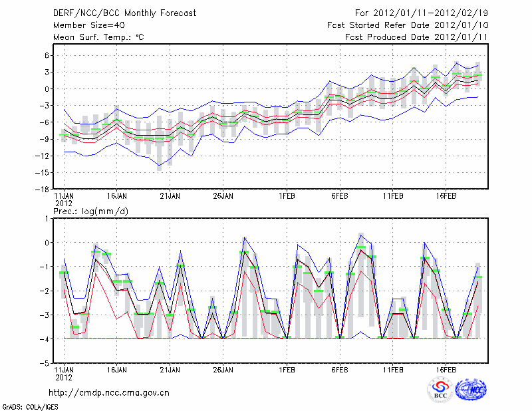The image size is (532, 411).
Task: Open the cmdp.ncc.cma.gov.cn URL text
Action: [109, 392]
